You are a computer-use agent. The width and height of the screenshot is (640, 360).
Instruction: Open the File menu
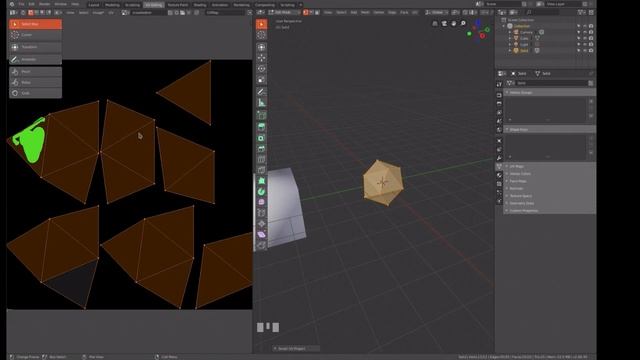pyautogui.click(x=21, y=4)
